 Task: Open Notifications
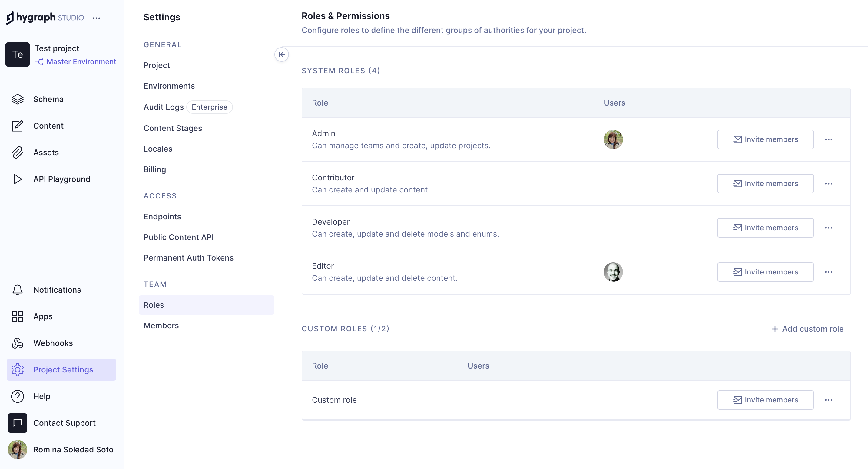(x=57, y=290)
